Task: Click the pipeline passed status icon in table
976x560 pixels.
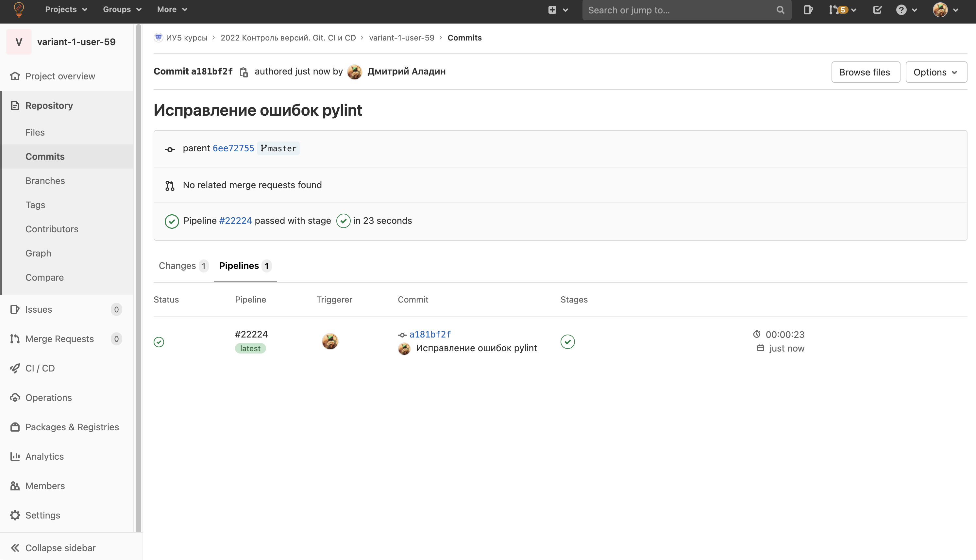Action: [x=159, y=342]
